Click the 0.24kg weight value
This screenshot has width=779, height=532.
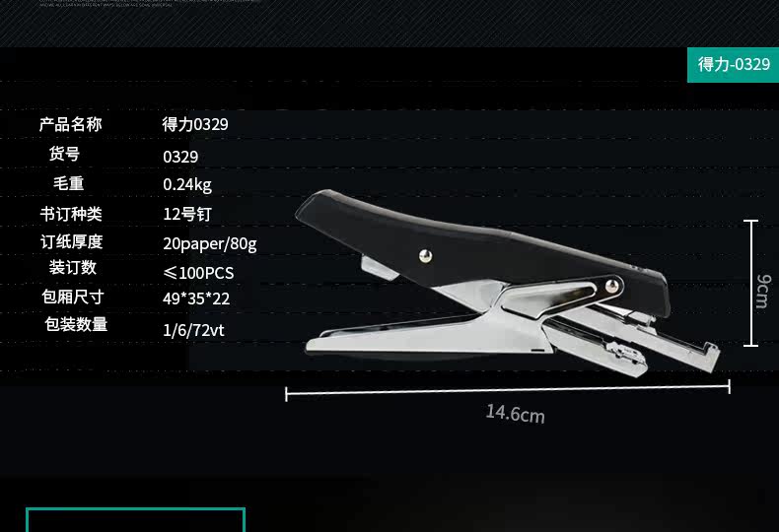187,184
